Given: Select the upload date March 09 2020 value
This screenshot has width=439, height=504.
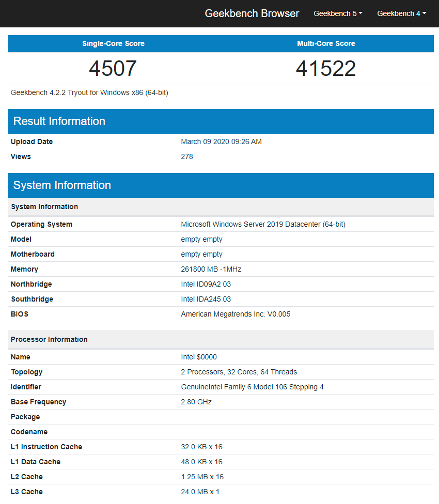Looking at the screenshot, I should (221, 141).
